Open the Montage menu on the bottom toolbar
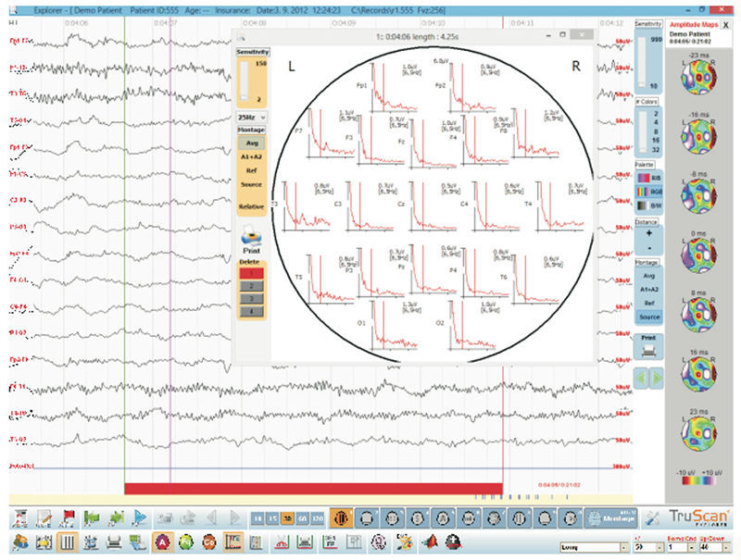 tap(611, 516)
